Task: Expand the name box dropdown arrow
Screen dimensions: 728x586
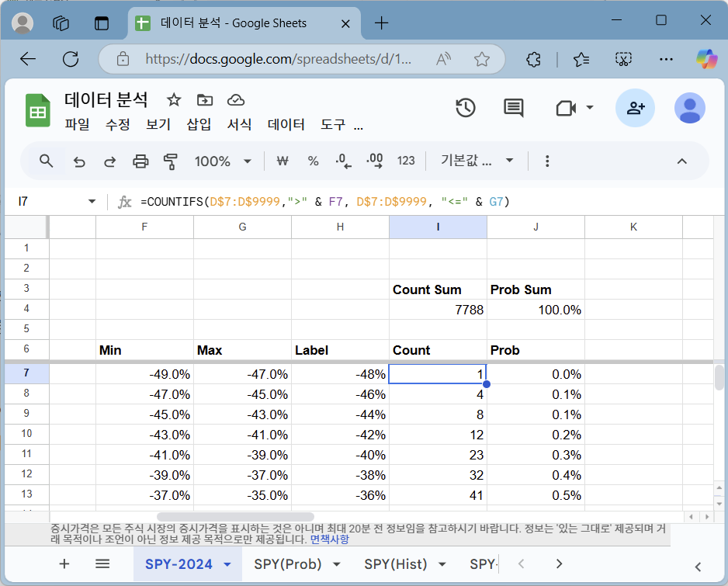Action: [x=92, y=201]
